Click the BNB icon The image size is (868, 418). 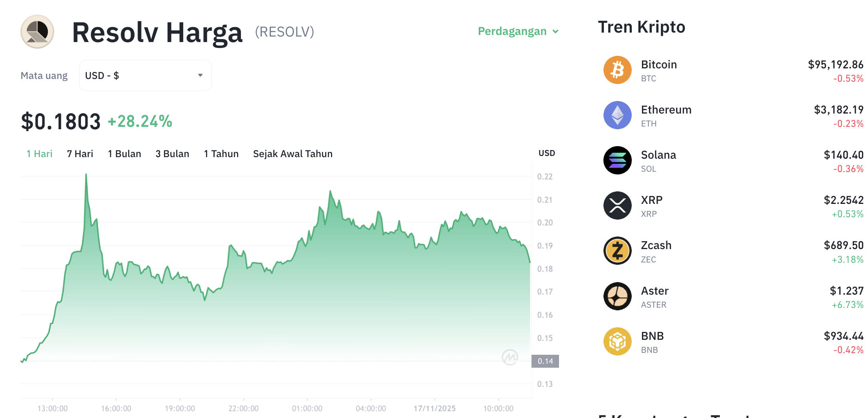617,341
